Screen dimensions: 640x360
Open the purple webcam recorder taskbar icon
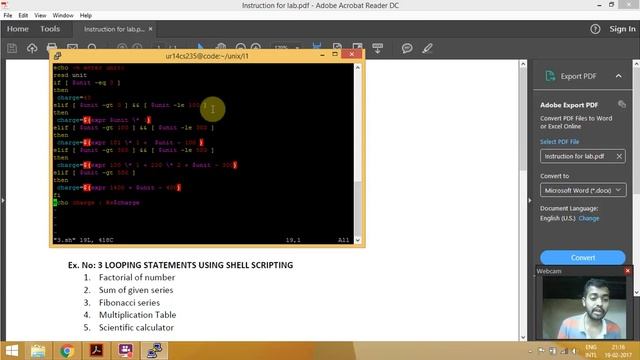pyautogui.click(x=125, y=351)
